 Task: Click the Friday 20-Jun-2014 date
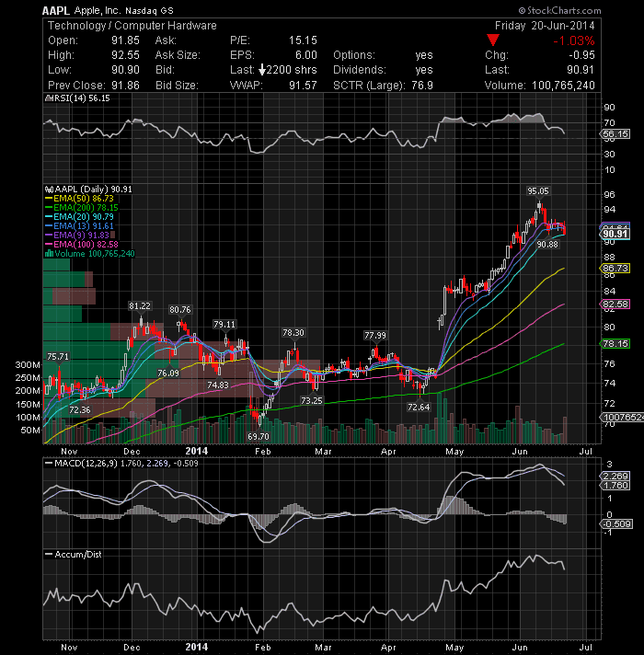tap(545, 26)
